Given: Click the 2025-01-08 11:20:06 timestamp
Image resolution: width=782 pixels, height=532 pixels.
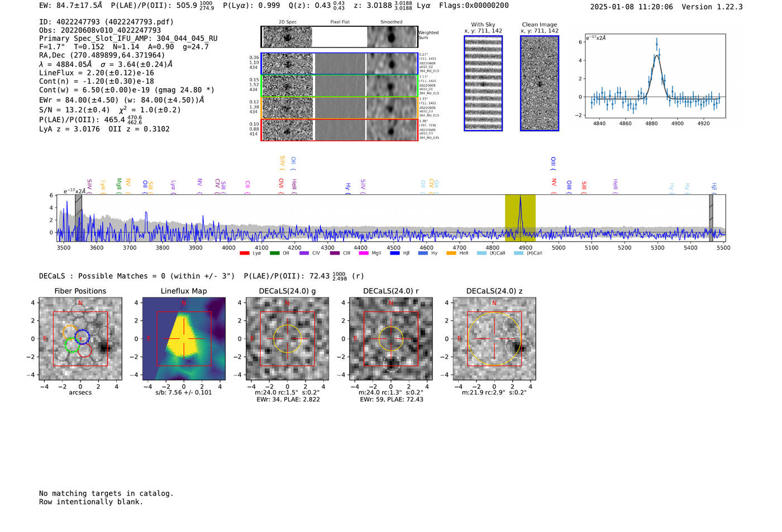Looking at the screenshot, I should (x=632, y=7).
